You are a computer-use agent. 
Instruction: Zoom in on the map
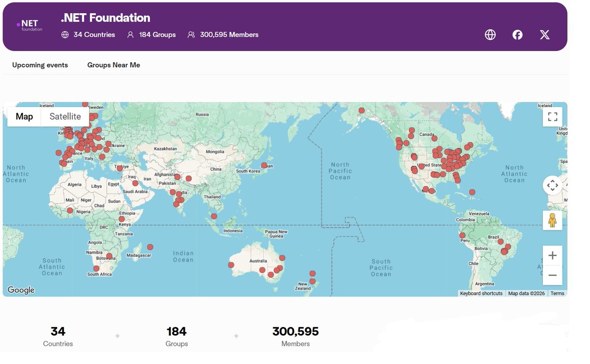[x=552, y=255]
